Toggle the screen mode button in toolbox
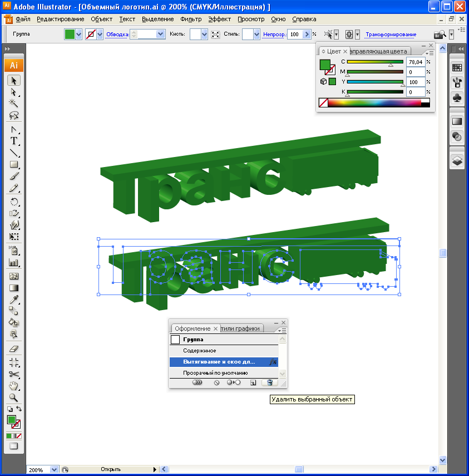The width and height of the screenshot is (469, 476). tap(14, 446)
